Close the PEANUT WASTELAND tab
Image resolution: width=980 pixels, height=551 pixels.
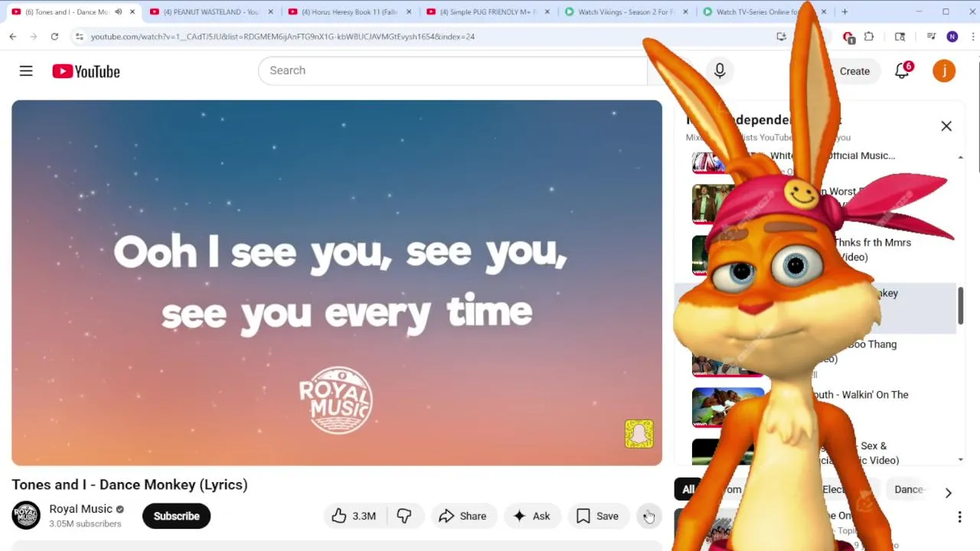coord(270,12)
